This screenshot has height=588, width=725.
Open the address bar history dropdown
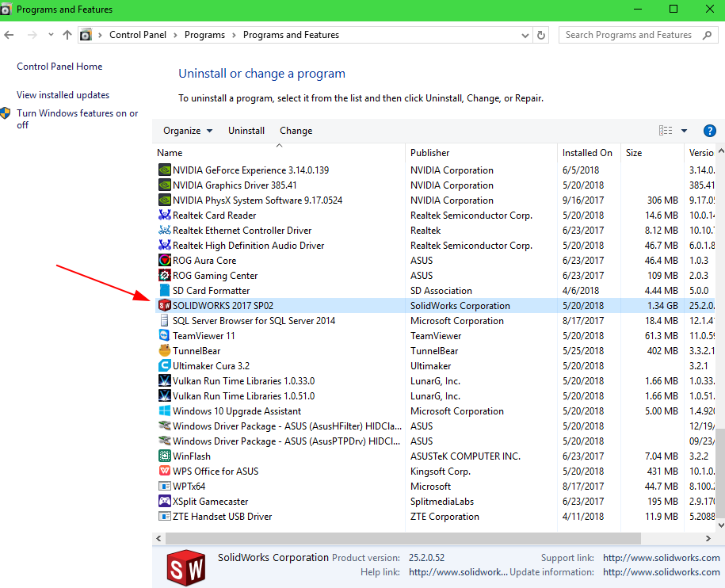(x=525, y=36)
